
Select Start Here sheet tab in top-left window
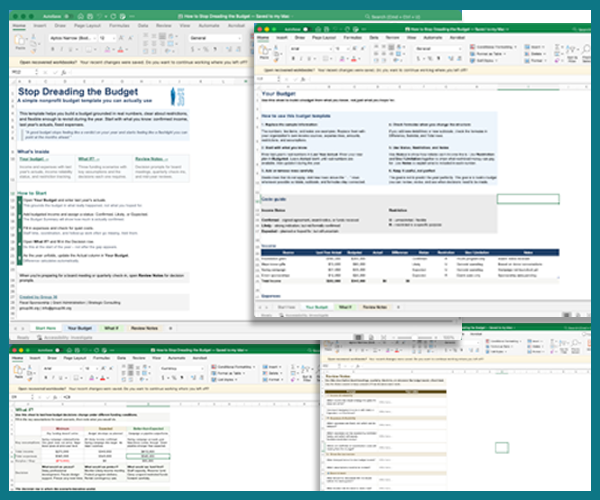tap(46, 328)
